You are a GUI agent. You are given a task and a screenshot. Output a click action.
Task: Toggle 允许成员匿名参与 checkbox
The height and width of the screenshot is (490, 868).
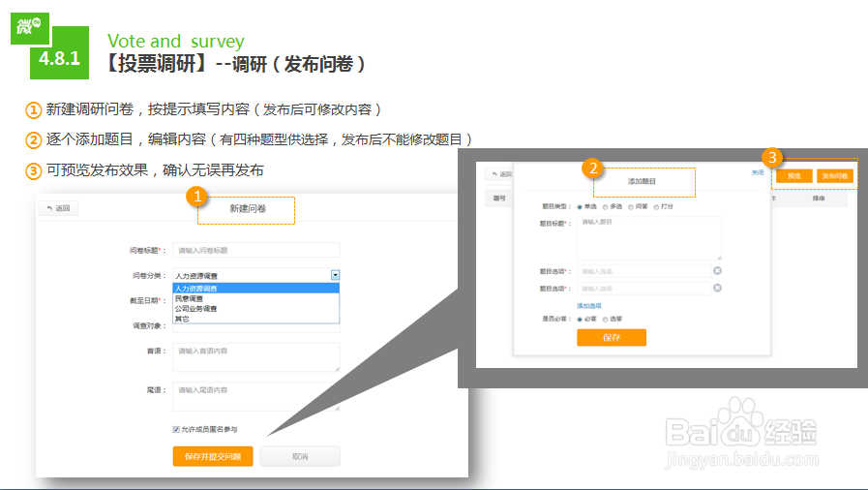176,429
